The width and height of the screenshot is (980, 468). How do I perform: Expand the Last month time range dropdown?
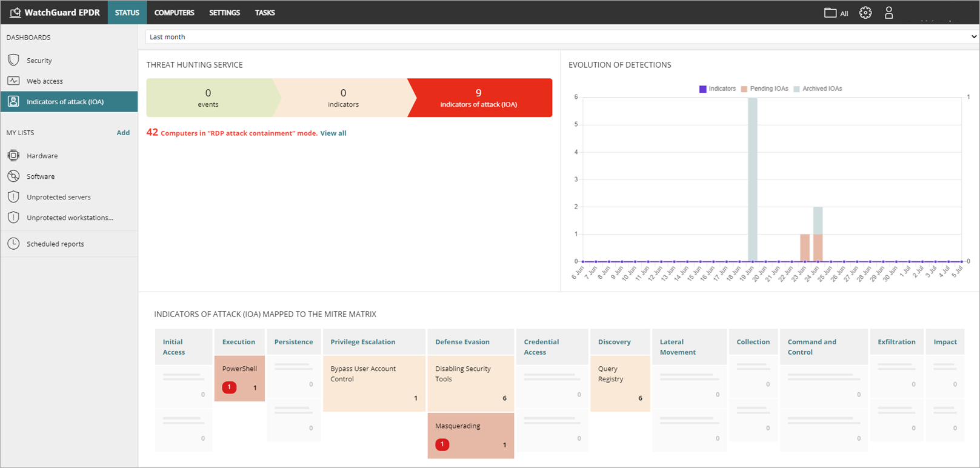pos(562,37)
